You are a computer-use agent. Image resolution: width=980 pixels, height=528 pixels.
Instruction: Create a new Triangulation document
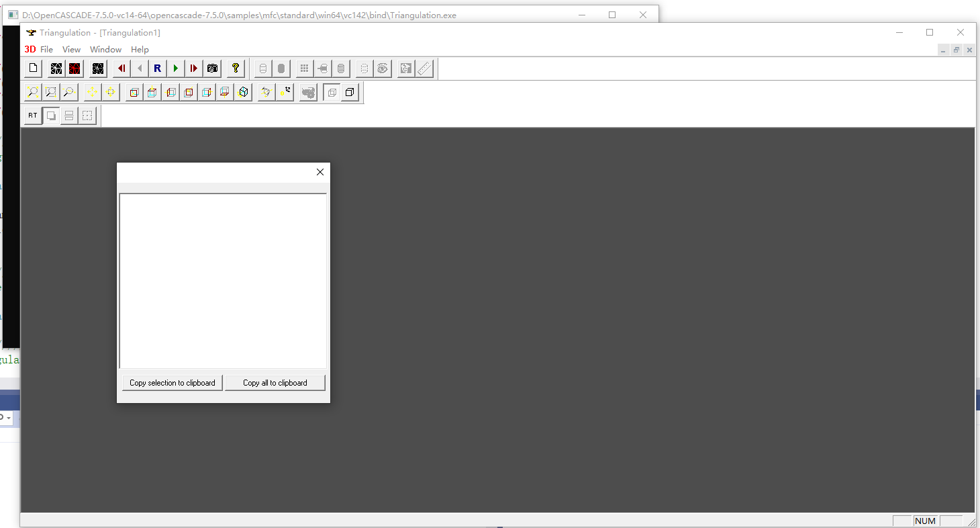click(32, 68)
